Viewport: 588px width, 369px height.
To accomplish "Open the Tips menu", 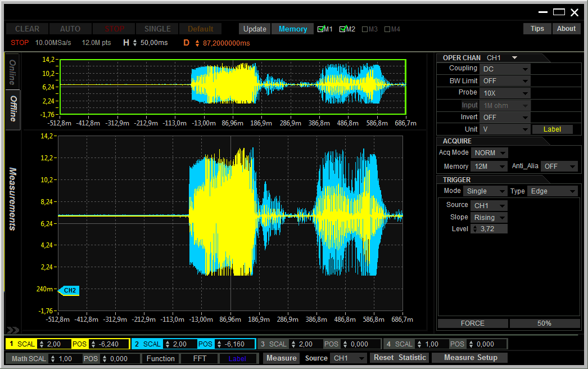I will [x=537, y=29].
